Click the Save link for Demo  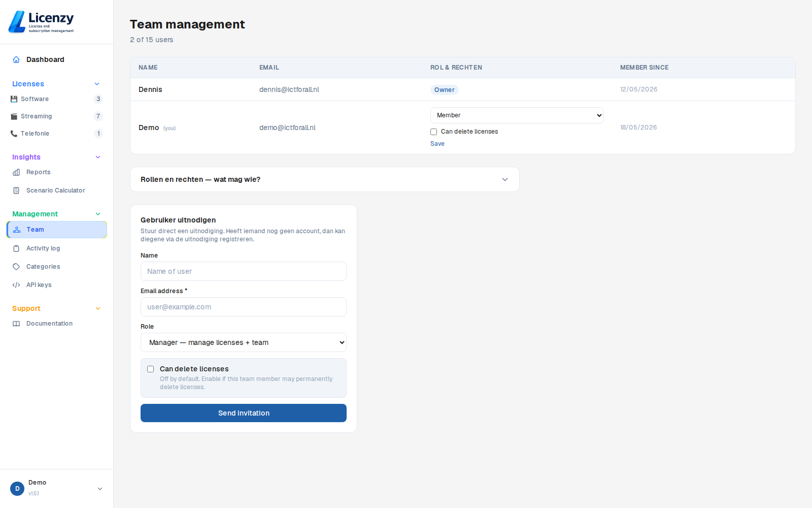(437, 144)
